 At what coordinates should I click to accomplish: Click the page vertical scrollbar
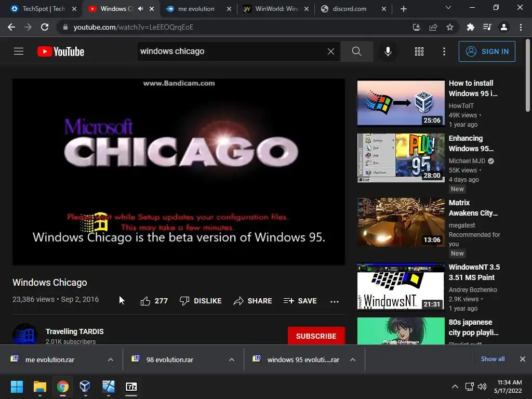(x=528, y=76)
